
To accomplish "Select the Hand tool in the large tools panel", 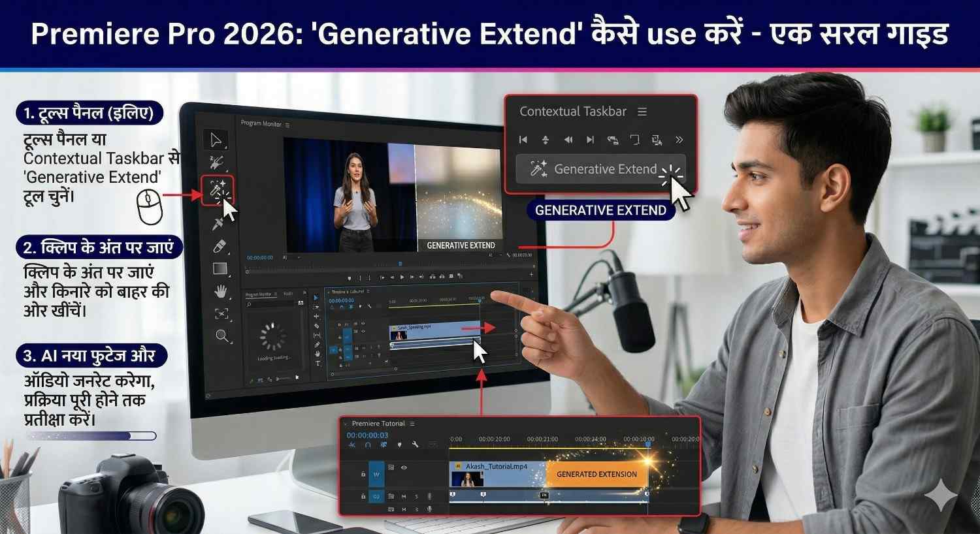I will coord(221,291).
